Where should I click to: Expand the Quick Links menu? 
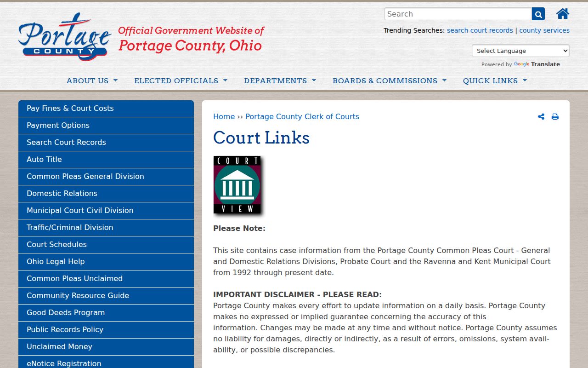(495, 80)
